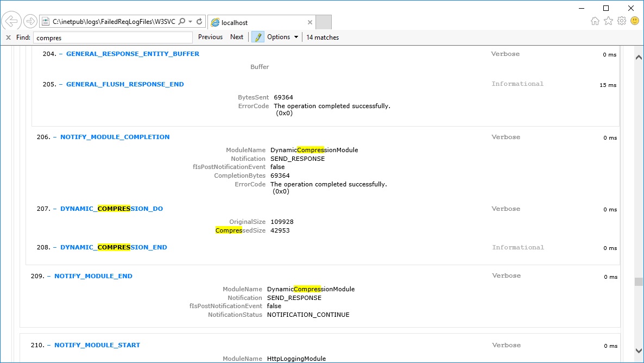
Task: Click the '14 matches' count text
Action: point(323,37)
